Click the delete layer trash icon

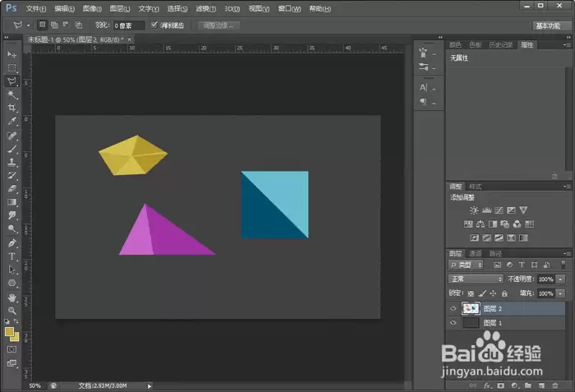(554, 385)
